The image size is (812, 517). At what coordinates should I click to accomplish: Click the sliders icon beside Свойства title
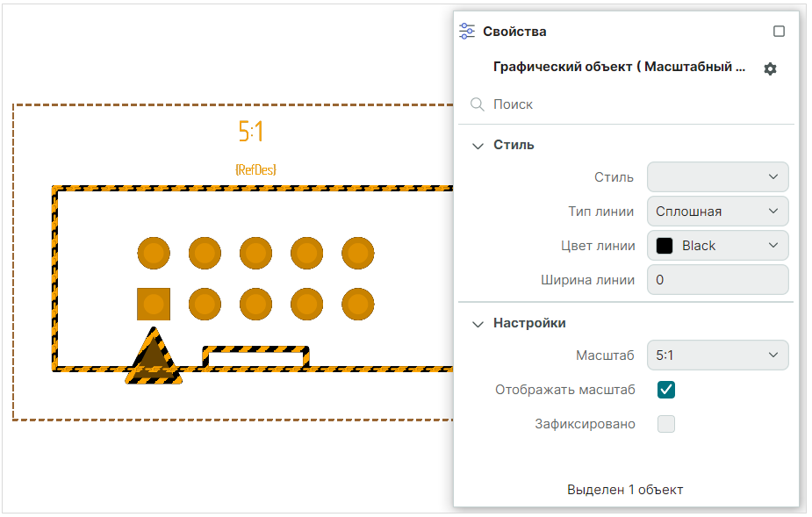467,32
